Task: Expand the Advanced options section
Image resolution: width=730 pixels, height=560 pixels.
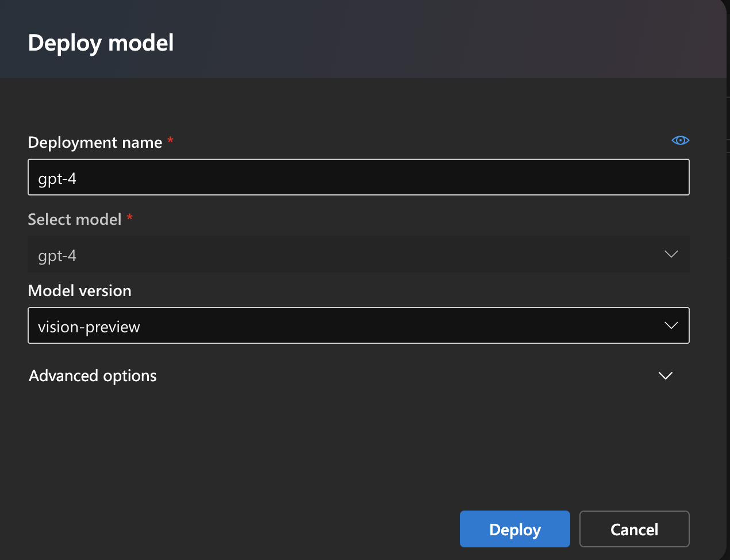Action: point(351,375)
